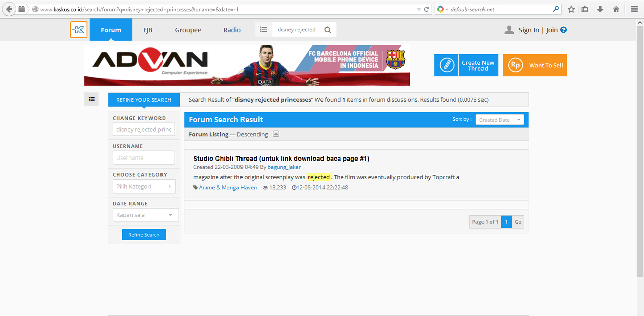The image size is (644, 316).
Task: Click the pencil icon of Create New Thread
Action: click(446, 65)
